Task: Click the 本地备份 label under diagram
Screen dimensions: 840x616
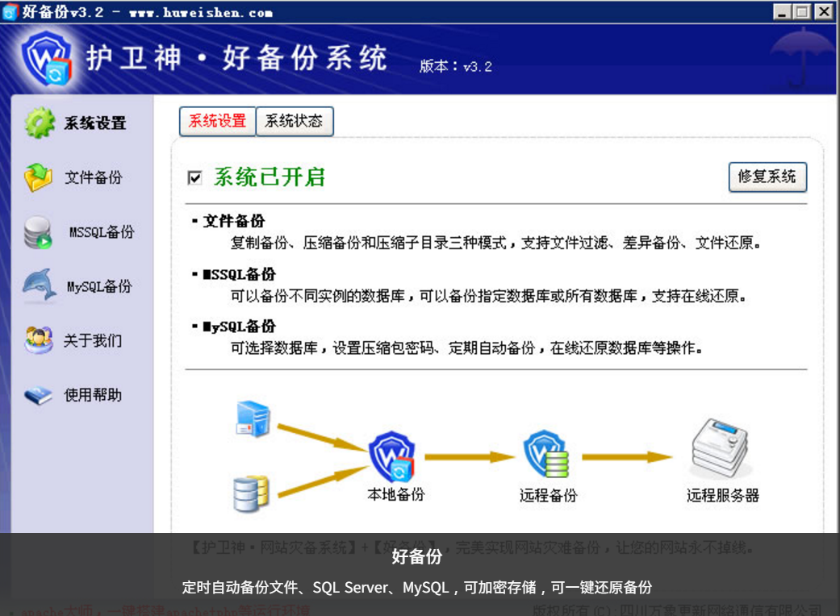Action: [395, 494]
